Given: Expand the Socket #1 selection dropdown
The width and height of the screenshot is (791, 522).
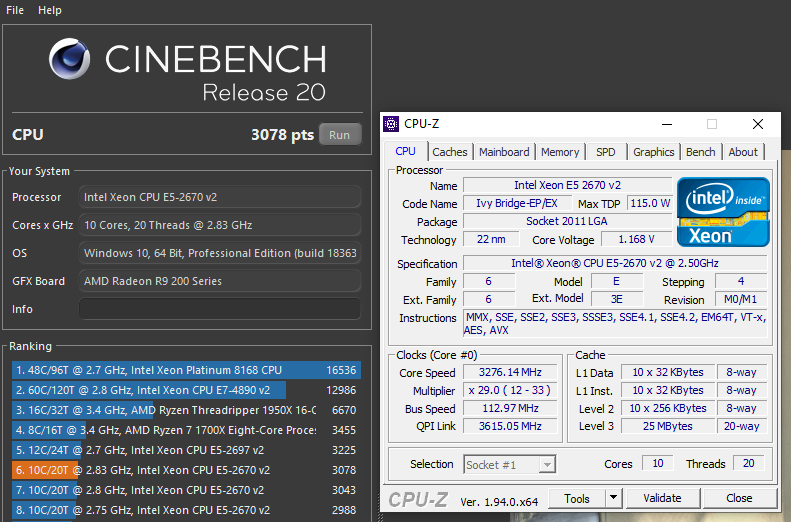Looking at the screenshot, I should (546, 465).
